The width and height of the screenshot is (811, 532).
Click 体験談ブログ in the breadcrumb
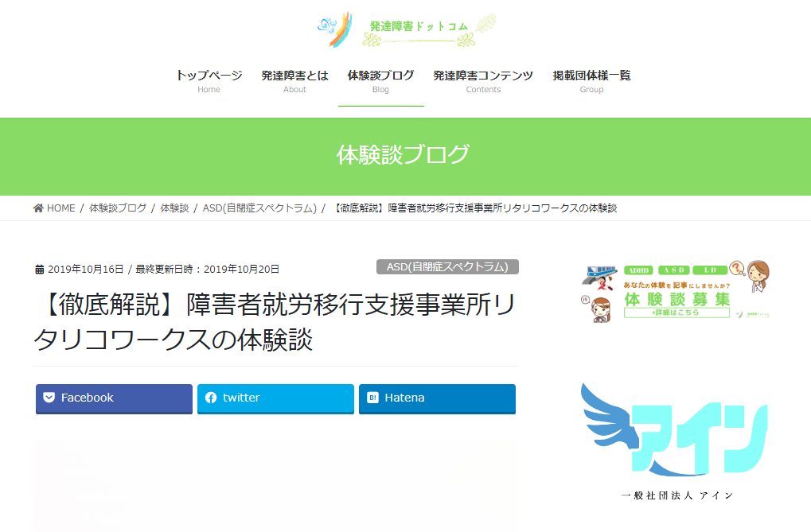[x=118, y=208]
